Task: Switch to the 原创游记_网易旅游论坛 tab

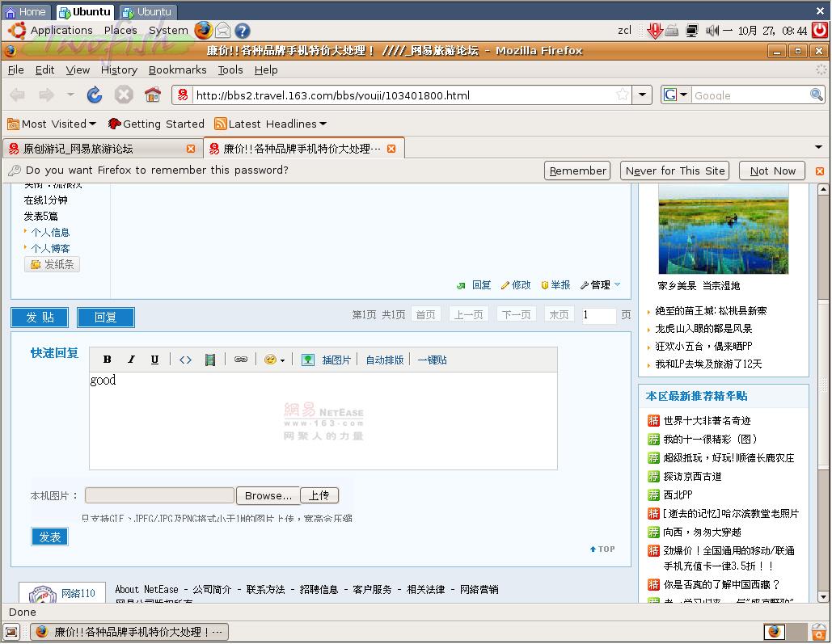Action: [x=103, y=149]
